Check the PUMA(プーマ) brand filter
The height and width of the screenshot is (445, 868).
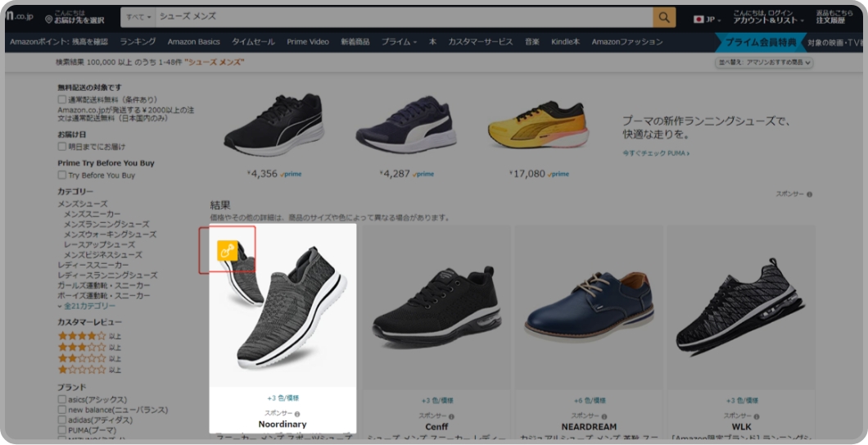point(62,430)
